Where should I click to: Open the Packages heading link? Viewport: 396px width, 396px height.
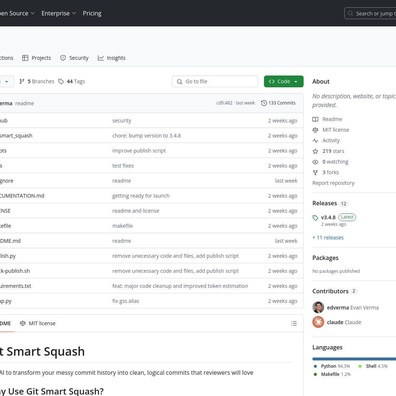tap(325, 258)
